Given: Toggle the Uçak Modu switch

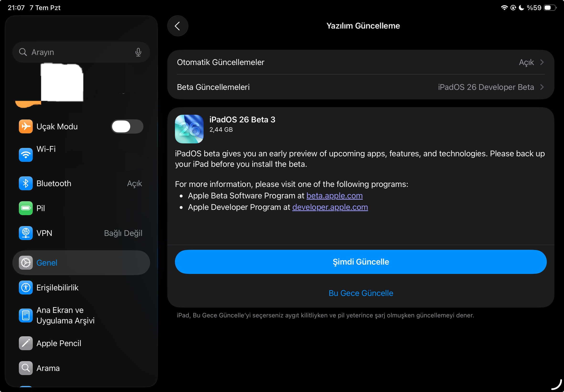Looking at the screenshot, I should tap(127, 126).
